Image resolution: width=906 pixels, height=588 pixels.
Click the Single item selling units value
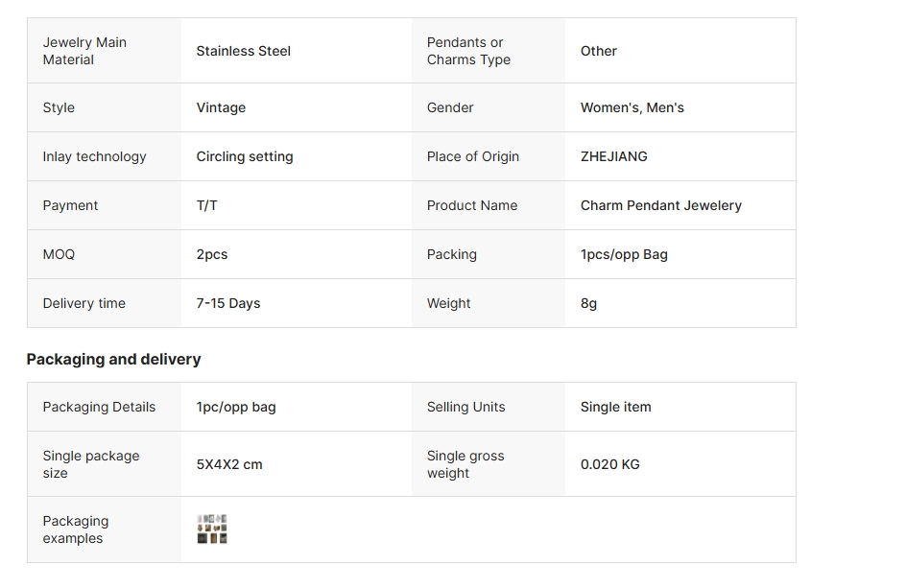[x=615, y=407]
